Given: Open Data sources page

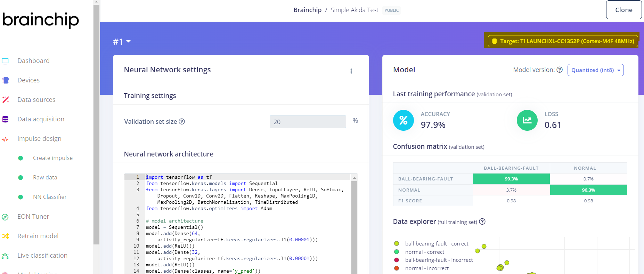Looking at the screenshot, I should [x=36, y=100].
